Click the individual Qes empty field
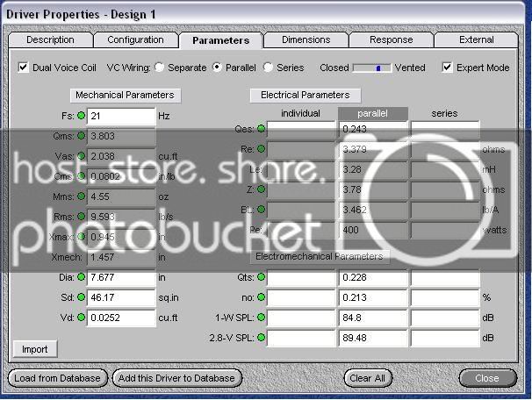 tap(301, 129)
